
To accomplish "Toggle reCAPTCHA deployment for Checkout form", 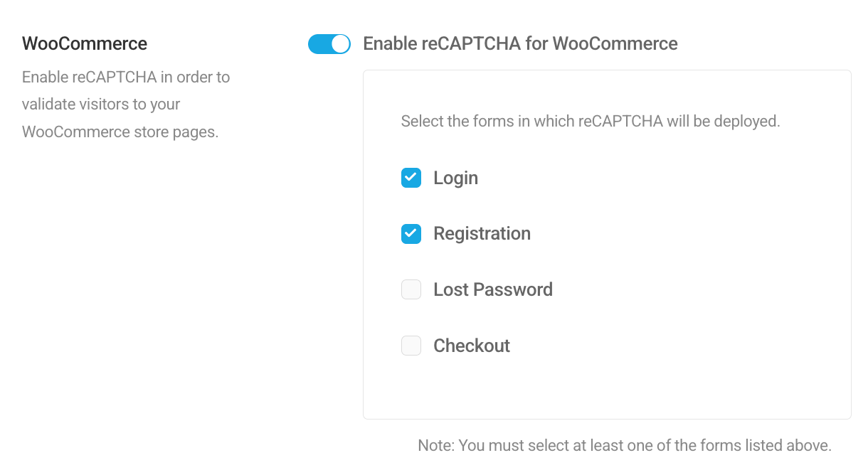I will pos(411,346).
